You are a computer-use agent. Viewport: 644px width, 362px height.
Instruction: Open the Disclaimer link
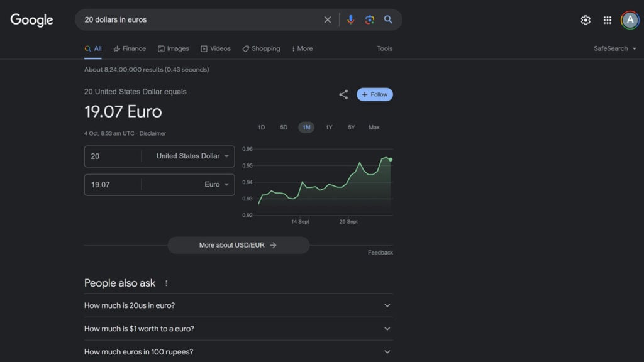click(152, 133)
